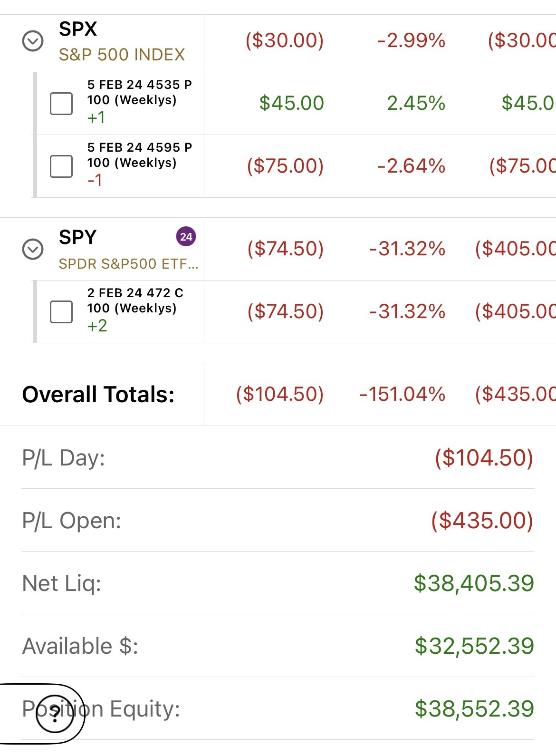The image size is (556, 756).
Task: Tick the 5 FEB 24 4535 P checkbox
Action: tap(61, 104)
